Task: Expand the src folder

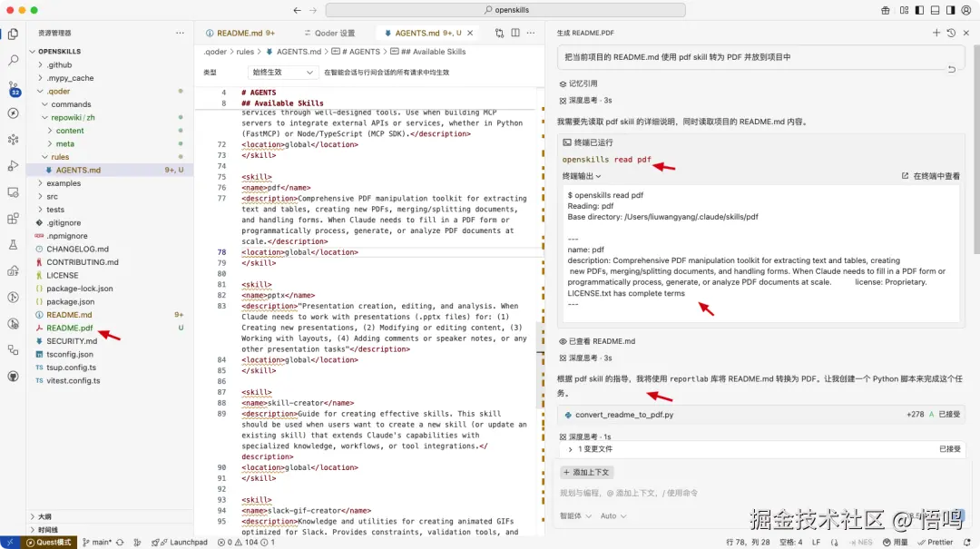Action: pos(52,196)
